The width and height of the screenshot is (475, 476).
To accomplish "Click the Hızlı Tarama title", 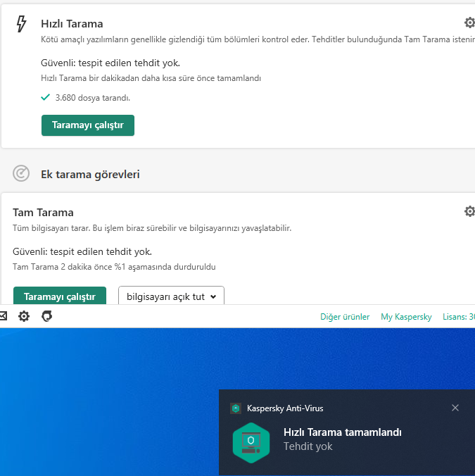I will (x=72, y=24).
